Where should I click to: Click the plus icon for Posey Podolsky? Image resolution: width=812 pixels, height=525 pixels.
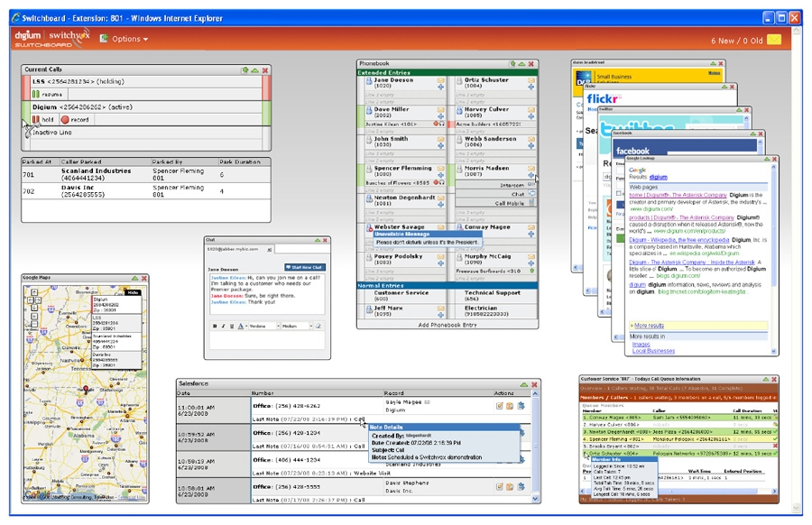point(440,263)
